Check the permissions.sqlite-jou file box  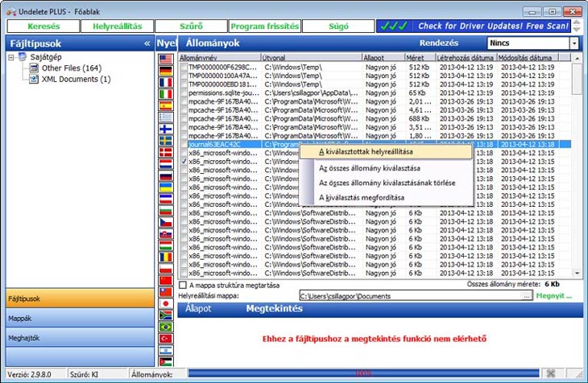(184, 93)
